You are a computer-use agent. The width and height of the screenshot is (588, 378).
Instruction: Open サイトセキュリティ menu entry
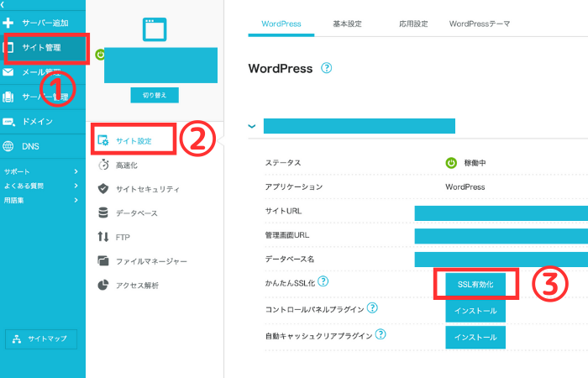147,189
